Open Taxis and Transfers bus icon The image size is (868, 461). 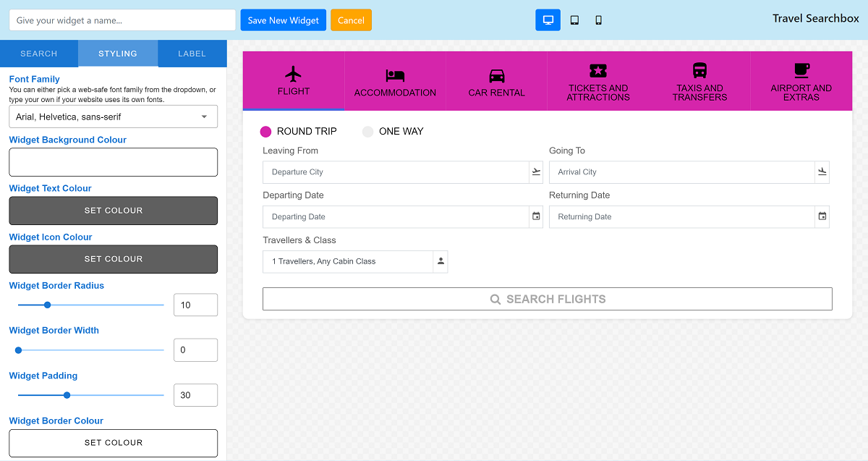699,70
